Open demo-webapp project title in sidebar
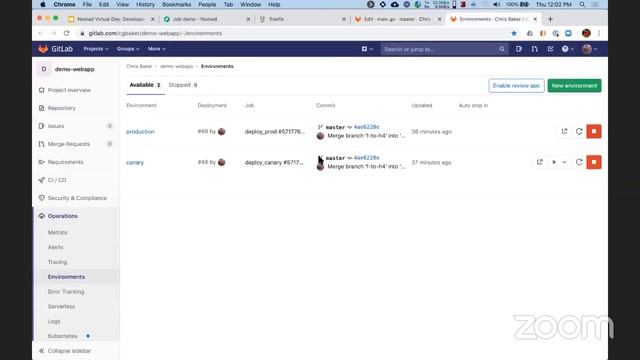The image size is (640, 360). [74, 69]
